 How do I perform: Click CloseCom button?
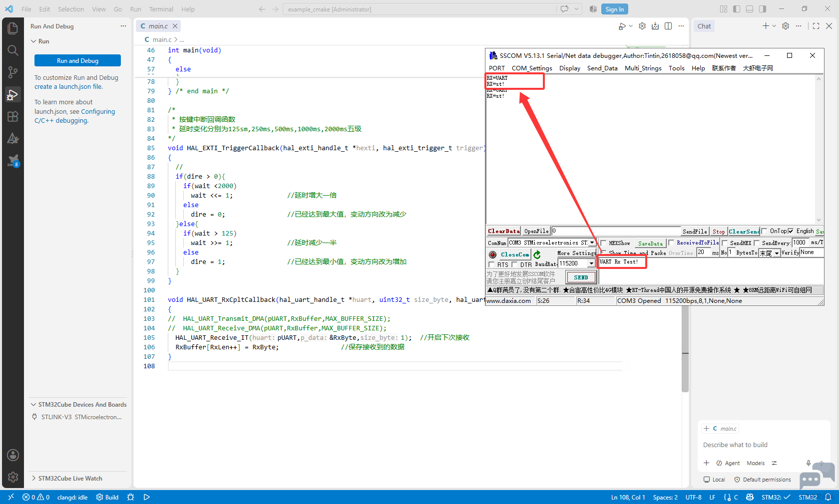point(515,254)
